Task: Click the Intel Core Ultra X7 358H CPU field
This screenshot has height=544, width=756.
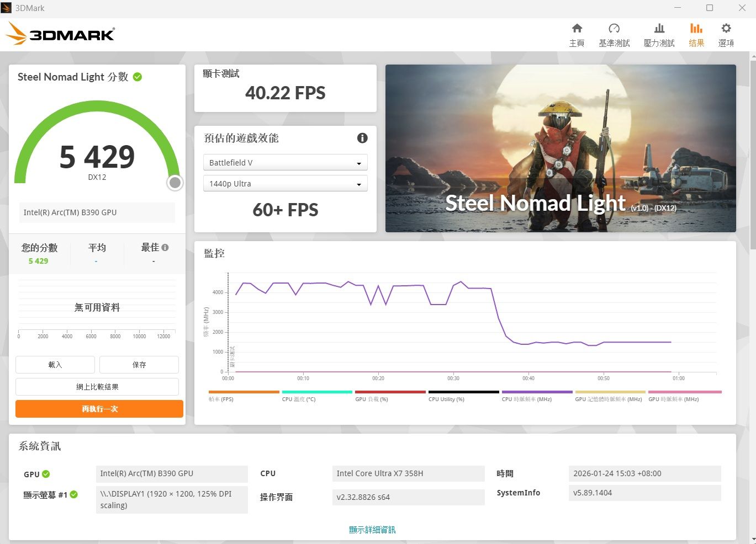Action: 409,473
